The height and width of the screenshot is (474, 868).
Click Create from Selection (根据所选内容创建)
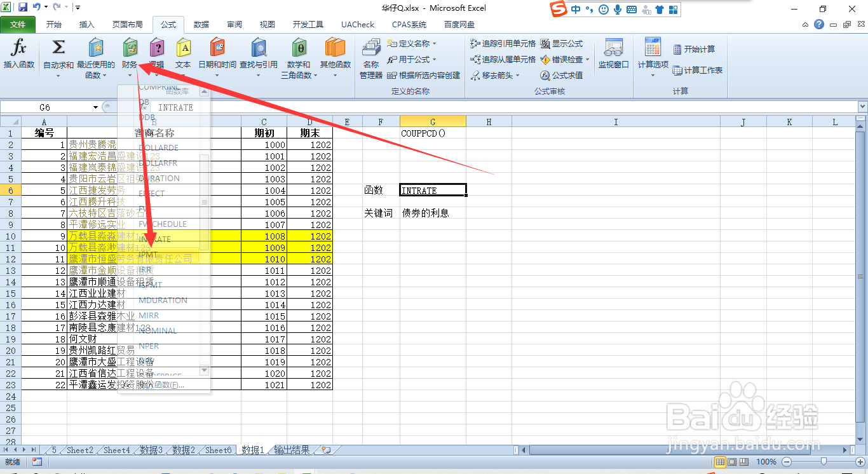[x=423, y=75]
